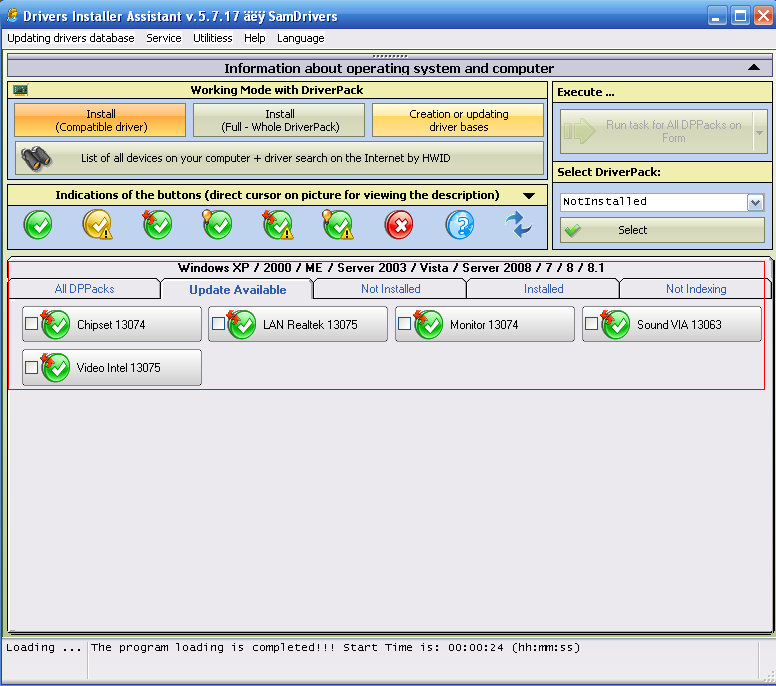
Task: Check the Chipset 13074 checkbox
Action: (x=31, y=324)
